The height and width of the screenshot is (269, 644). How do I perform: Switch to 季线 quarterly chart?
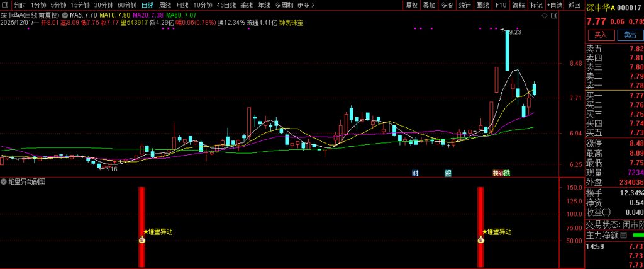pyautogui.click(x=247, y=5)
